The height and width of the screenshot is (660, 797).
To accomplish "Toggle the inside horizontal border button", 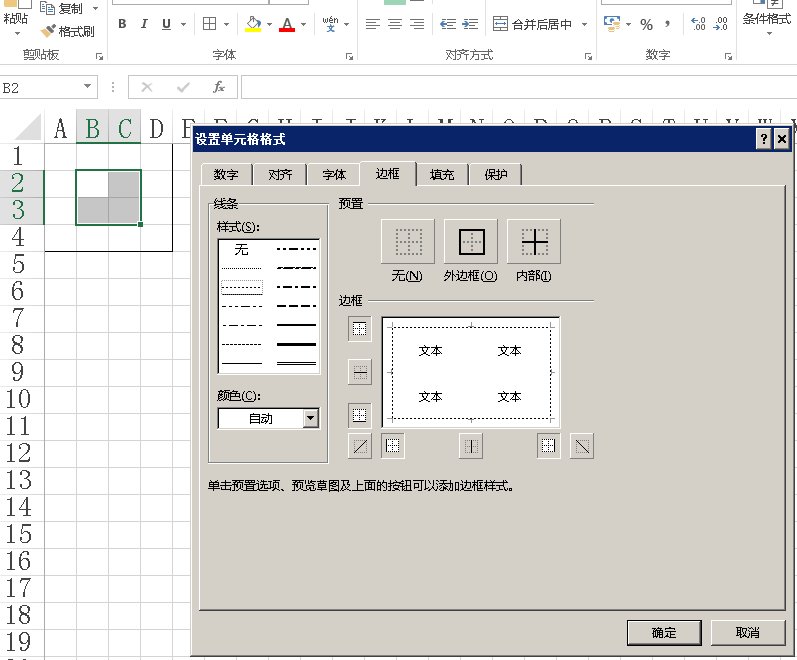I will pyautogui.click(x=360, y=372).
